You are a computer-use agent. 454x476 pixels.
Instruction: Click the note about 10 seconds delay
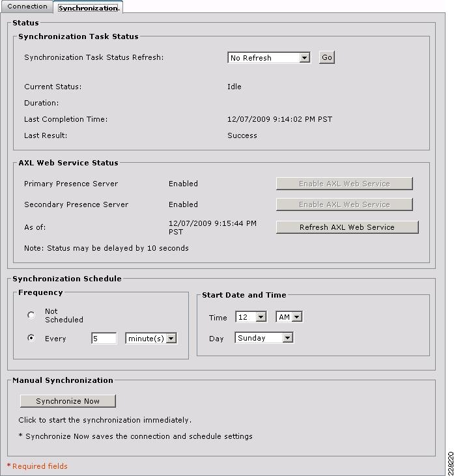106,248
